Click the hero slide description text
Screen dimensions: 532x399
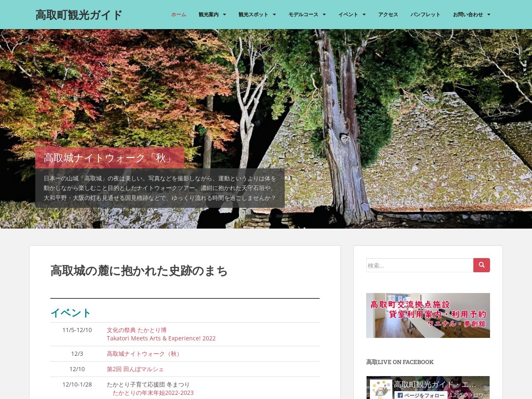160,188
